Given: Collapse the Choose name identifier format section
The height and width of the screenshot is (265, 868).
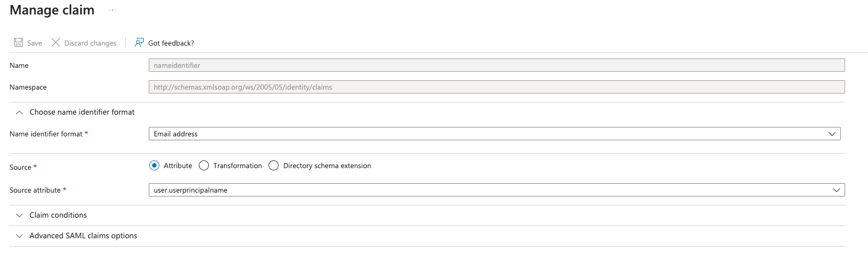Looking at the screenshot, I should pos(20,112).
